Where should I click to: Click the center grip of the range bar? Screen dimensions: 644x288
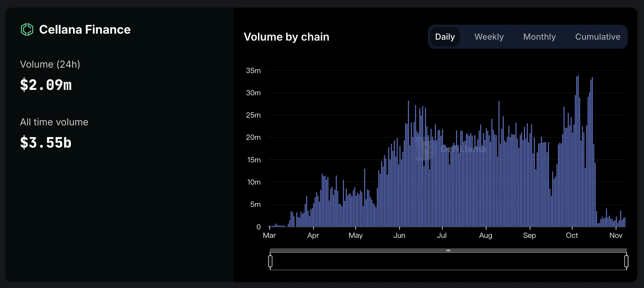[x=448, y=250]
